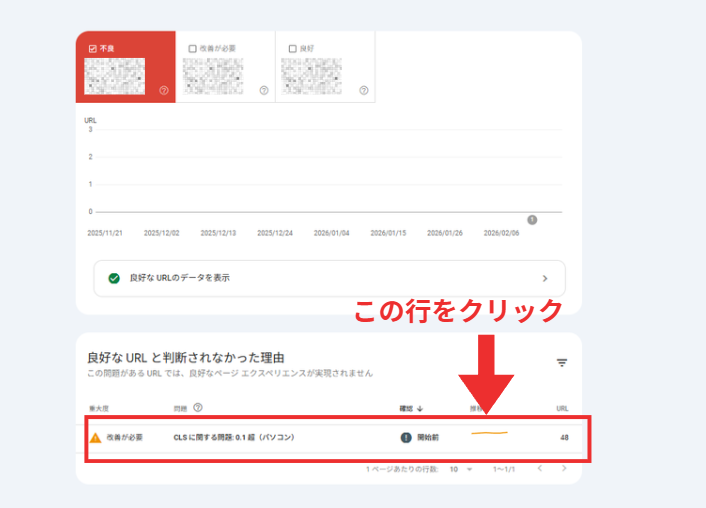Image resolution: width=706 pixels, height=508 pixels.
Task: Click the orange warning triangle in the CLS row
Action: [x=95, y=438]
